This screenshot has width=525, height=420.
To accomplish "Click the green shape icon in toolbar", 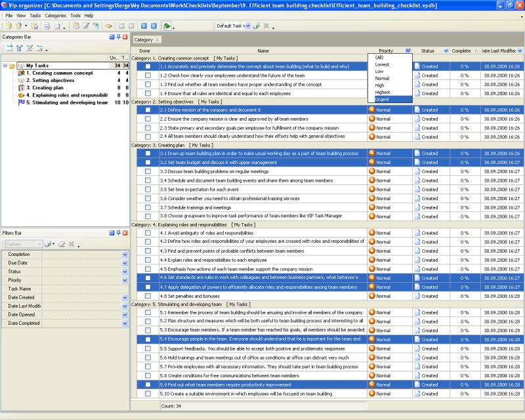I will click(167, 26).
